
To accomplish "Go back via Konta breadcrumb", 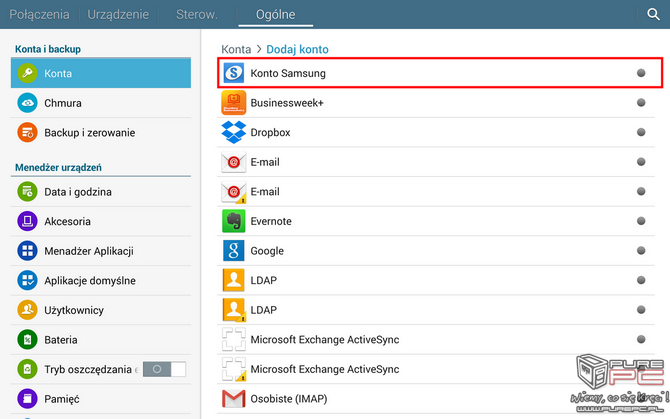I will [236, 49].
